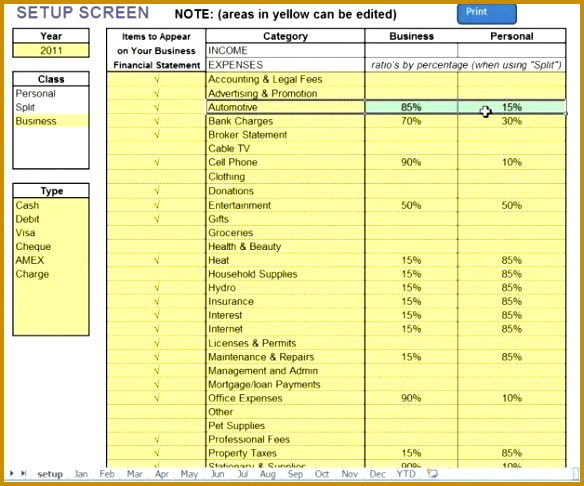Select the INCOME header cell
The image size is (584, 486).
[x=285, y=50]
